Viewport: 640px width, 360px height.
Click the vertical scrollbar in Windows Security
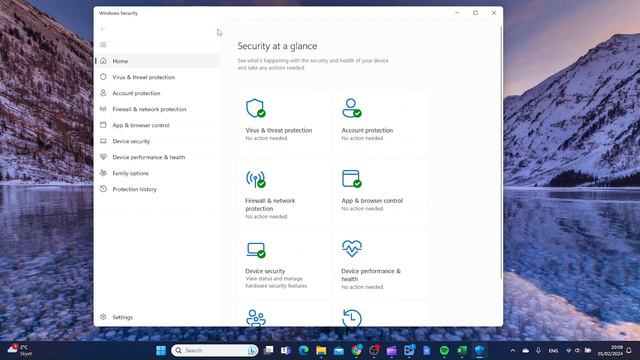[501, 153]
